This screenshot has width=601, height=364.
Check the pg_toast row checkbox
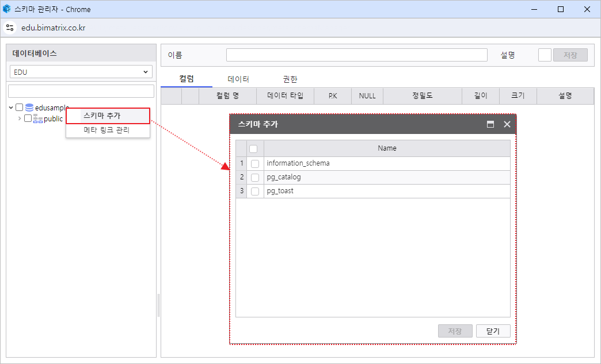pos(255,191)
